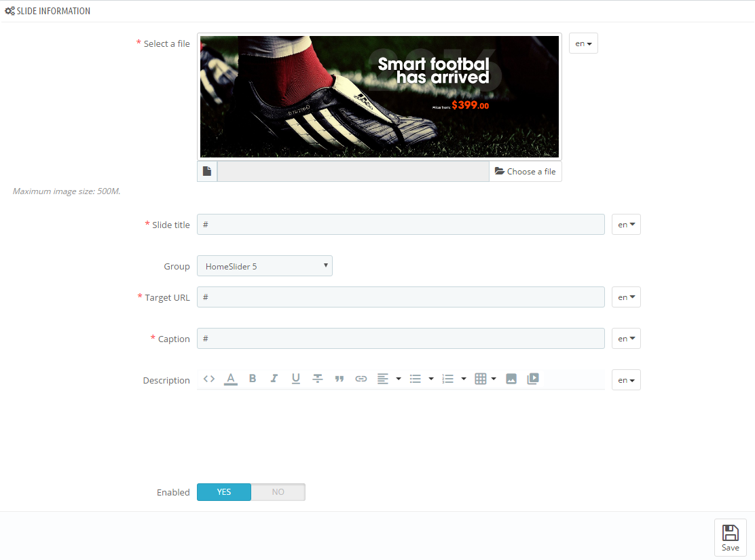Expand the table options arrow
The height and width of the screenshot is (560, 755).
[x=494, y=379]
